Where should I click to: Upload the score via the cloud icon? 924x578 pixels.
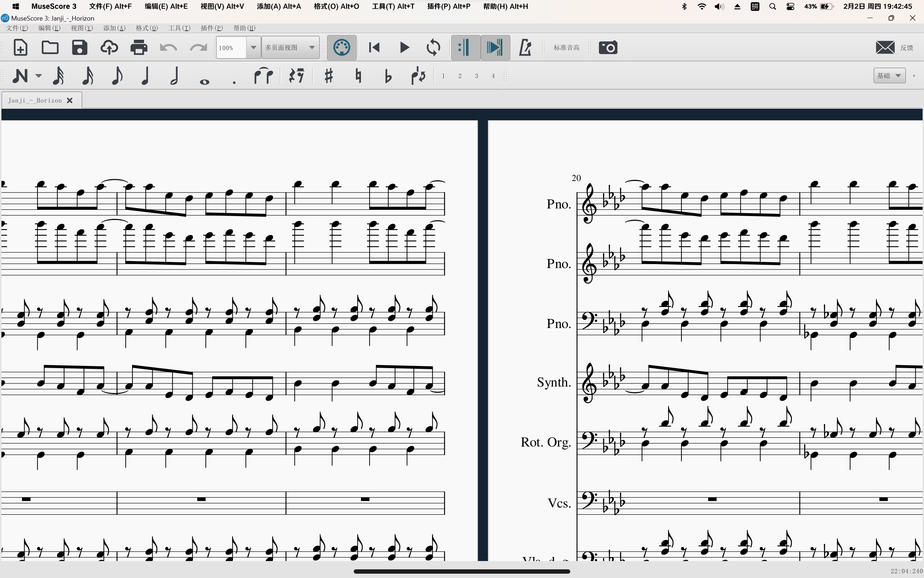coord(109,48)
